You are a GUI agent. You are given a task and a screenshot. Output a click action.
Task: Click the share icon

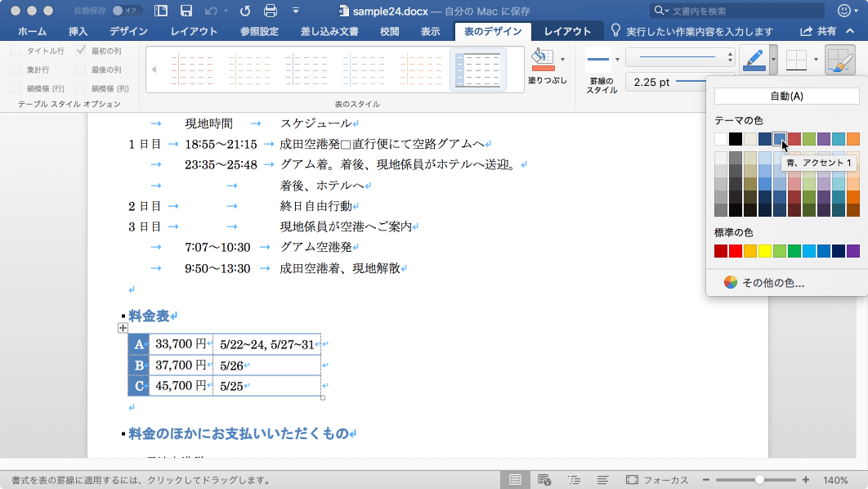(x=807, y=32)
